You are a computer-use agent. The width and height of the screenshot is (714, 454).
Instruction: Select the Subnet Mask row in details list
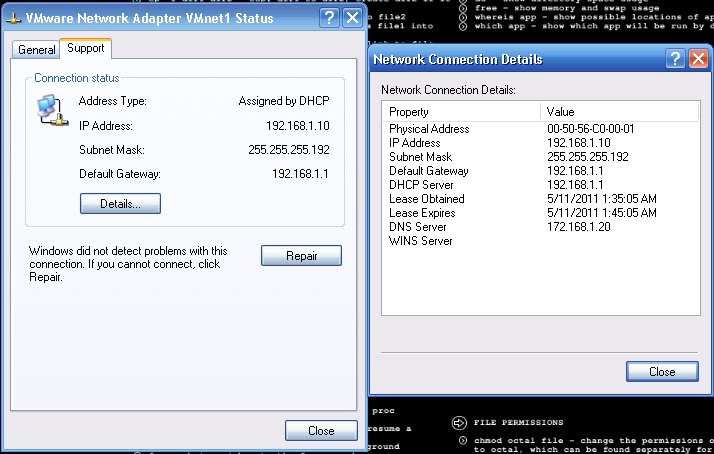point(541,157)
